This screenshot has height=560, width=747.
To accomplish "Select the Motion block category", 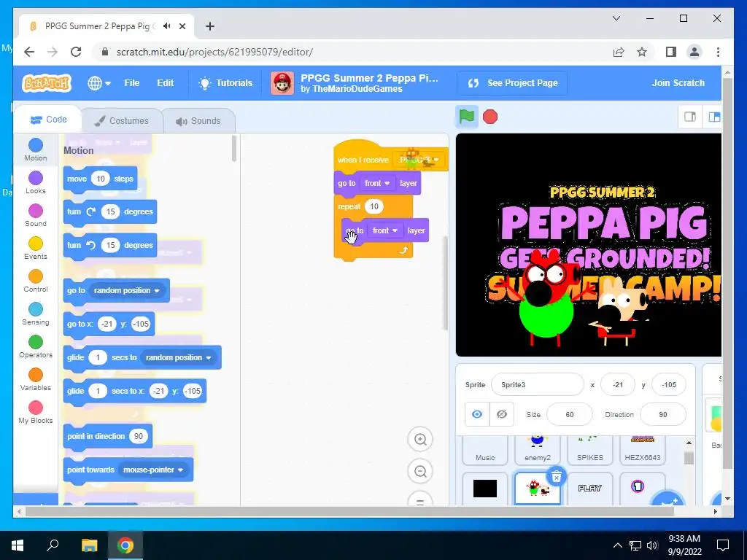I will coord(36,149).
